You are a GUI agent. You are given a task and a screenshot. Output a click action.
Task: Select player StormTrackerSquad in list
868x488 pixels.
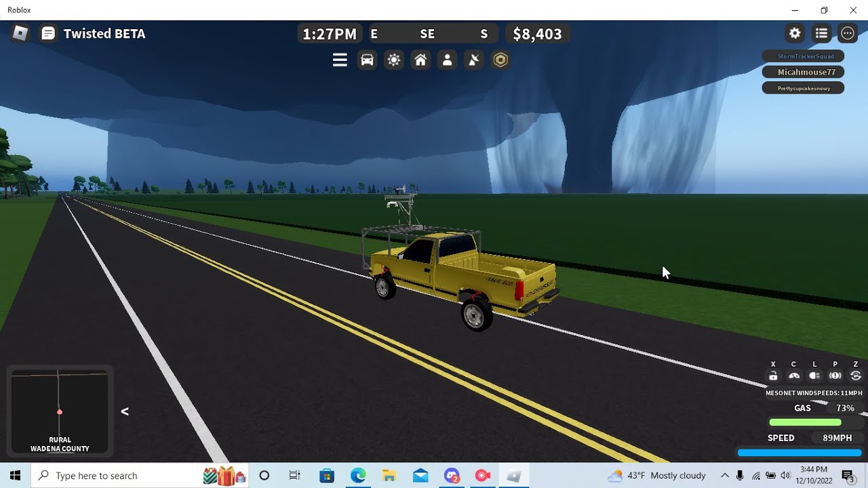tap(803, 56)
